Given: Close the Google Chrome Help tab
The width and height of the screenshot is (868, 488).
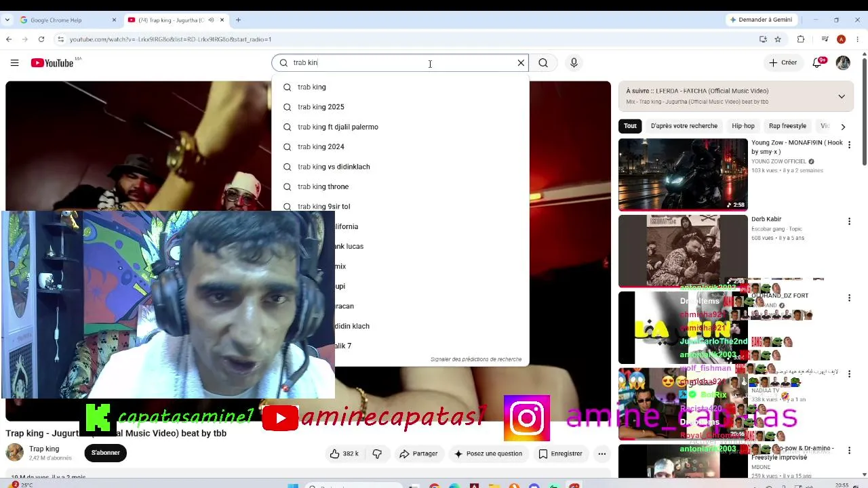Looking at the screenshot, I should pos(114,20).
